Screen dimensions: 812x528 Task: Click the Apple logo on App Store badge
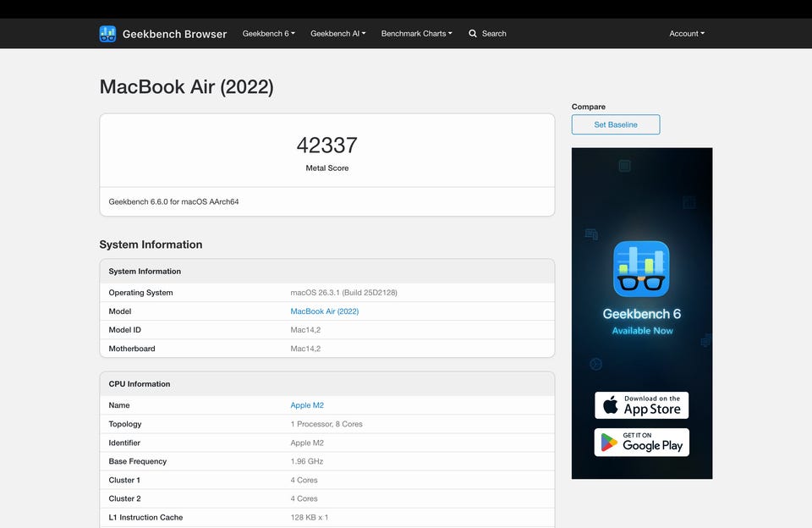point(611,404)
